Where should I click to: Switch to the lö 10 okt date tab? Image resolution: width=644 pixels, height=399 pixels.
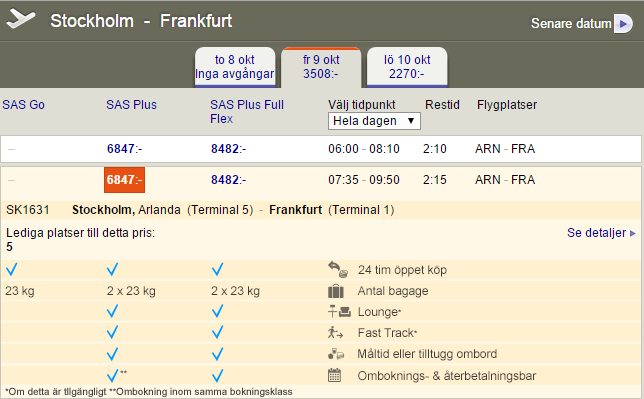[x=407, y=67]
